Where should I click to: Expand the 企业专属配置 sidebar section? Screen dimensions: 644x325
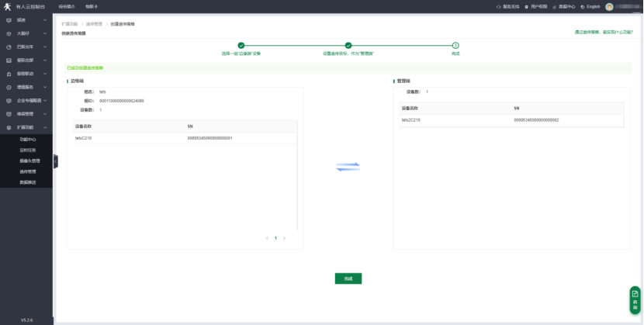click(x=45, y=100)
